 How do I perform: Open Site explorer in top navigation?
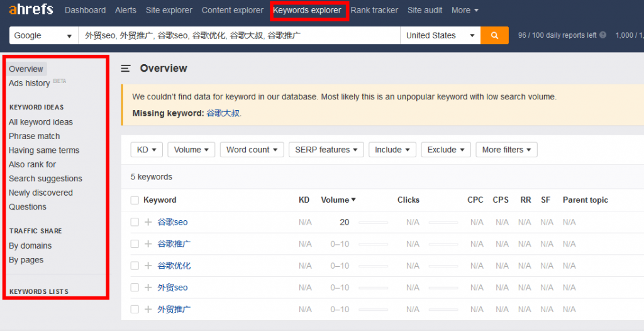(x=169, y=10)
